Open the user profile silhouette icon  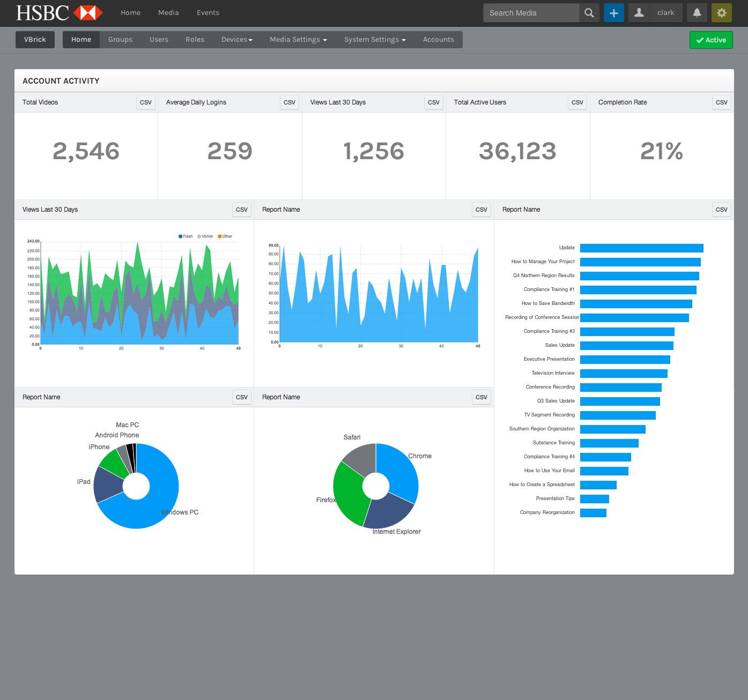[x=639, y=13]
